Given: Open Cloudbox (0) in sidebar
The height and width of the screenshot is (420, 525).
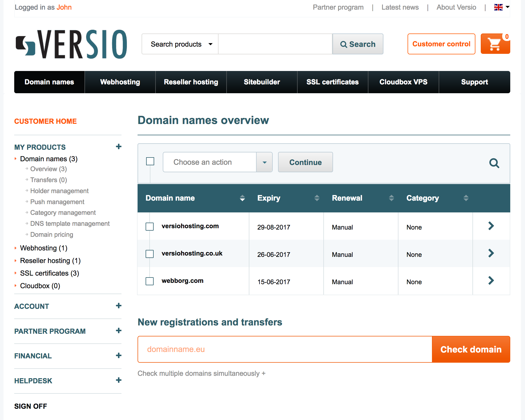Looking at the screenshot, I should tap(40, 286).
